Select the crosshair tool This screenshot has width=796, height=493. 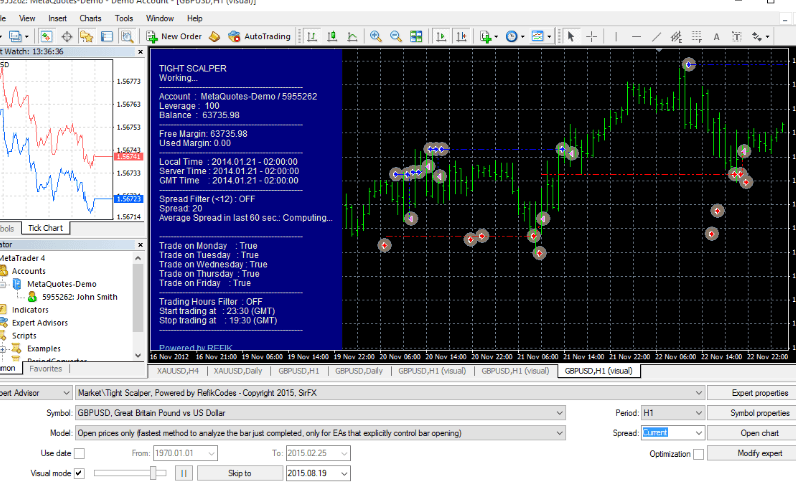(591, 37)
